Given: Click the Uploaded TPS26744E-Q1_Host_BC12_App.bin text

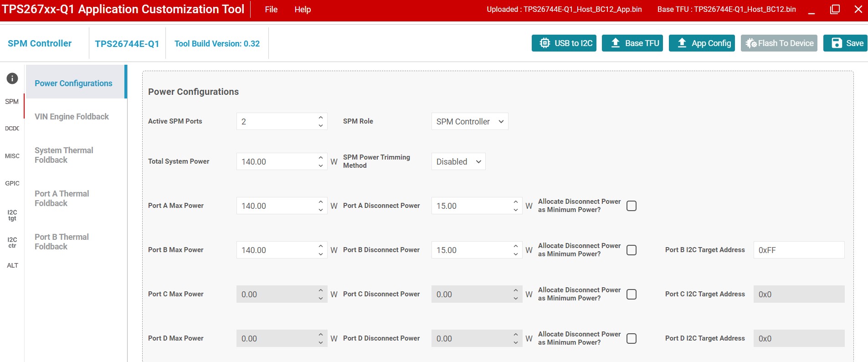Looking at the screenshot, I should 564,10.
